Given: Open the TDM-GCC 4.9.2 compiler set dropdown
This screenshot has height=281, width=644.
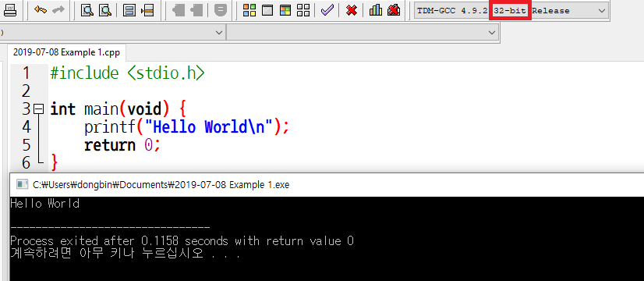Looking at the screenshot, I should click(511, 11).
